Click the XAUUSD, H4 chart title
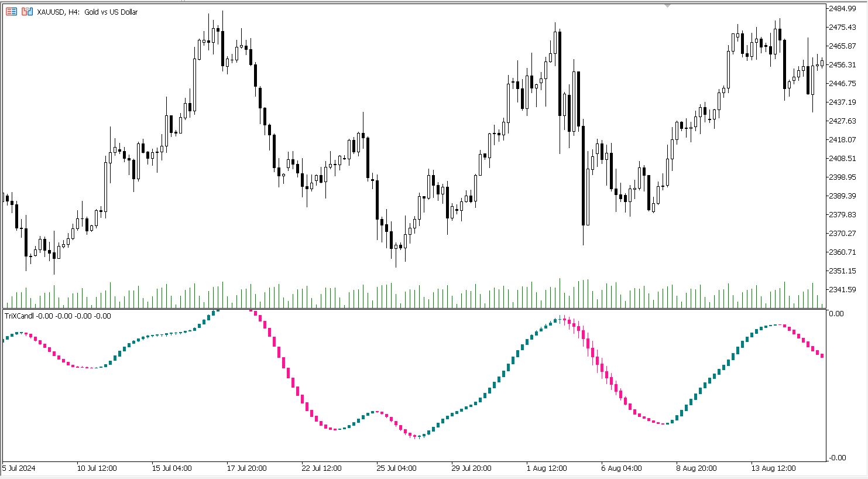Screen dimensions: 868x479 pyautogui.click(x=87, y=12)
